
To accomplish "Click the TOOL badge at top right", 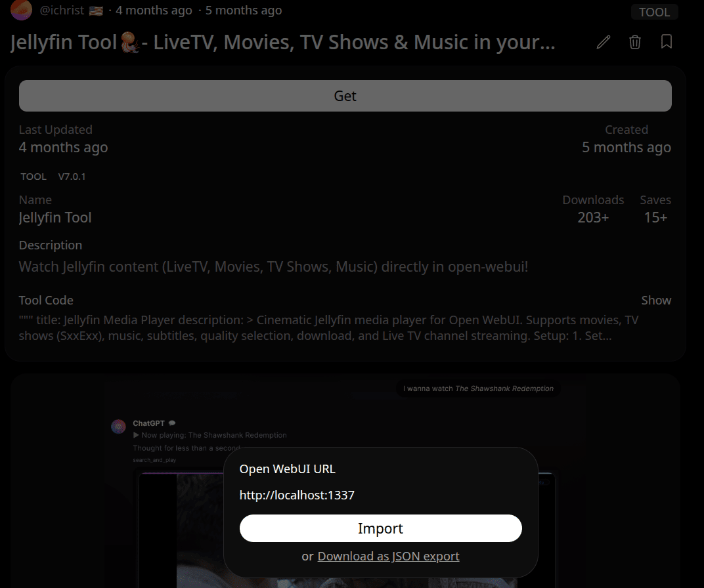I will pos(655,12).
